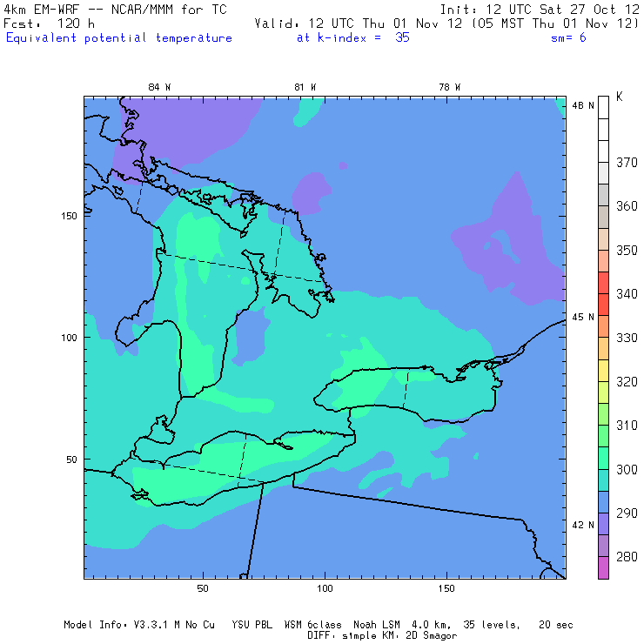This screenshot has height=644, width=644.
Task: Click the 'DIFF: simple KM, 2D Smagor' line
Action: click(382, 636)
